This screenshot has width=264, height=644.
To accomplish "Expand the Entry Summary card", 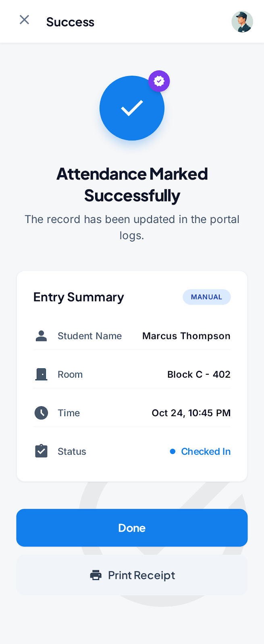I will (78, 297).
